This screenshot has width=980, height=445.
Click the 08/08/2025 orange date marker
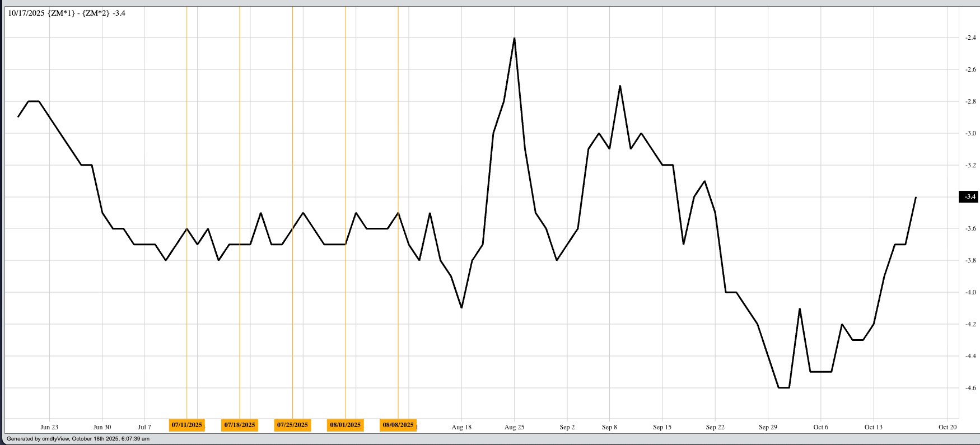click(398, 425)
